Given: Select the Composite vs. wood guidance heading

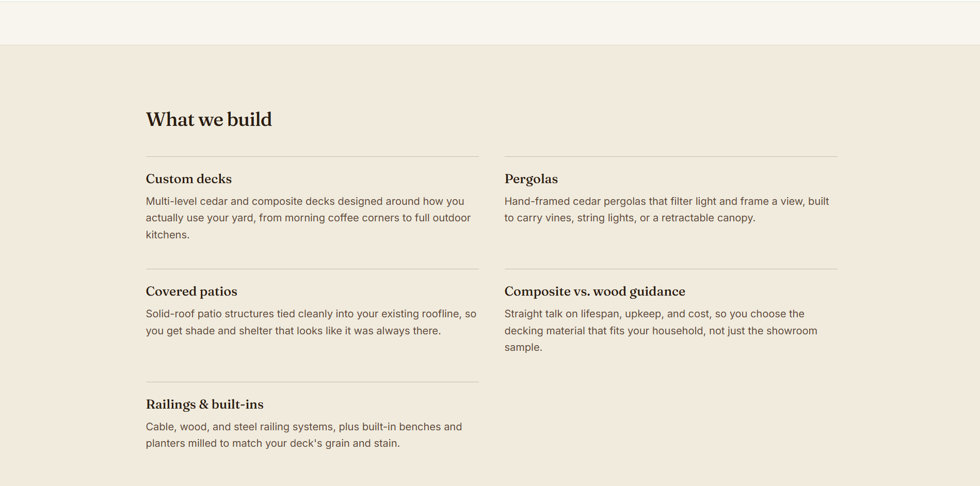Looking at the screenshot, I should coord(595,291).
